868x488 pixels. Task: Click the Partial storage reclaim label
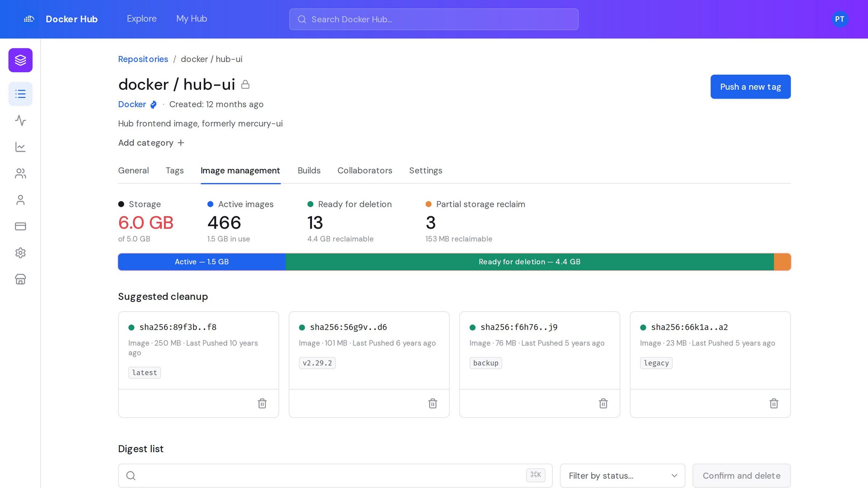pyautogui.click(x=480, y=204)
